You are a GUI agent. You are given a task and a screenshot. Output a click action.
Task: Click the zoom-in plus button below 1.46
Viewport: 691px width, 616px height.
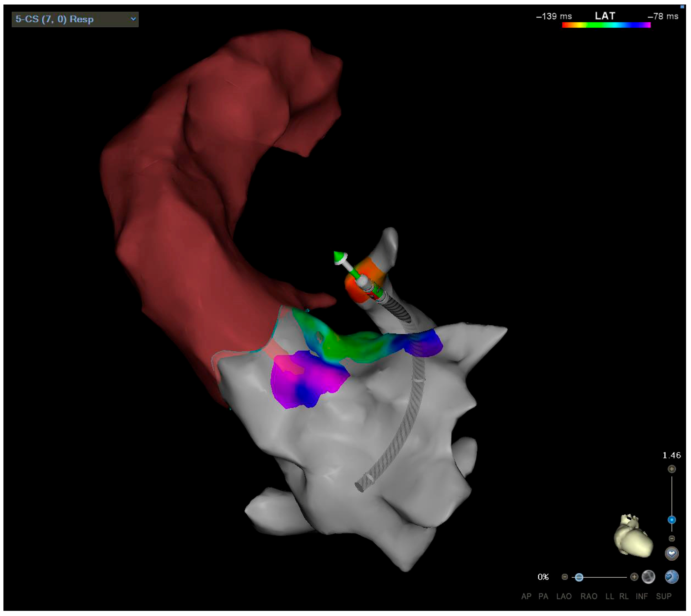click(x=671, y=469)
